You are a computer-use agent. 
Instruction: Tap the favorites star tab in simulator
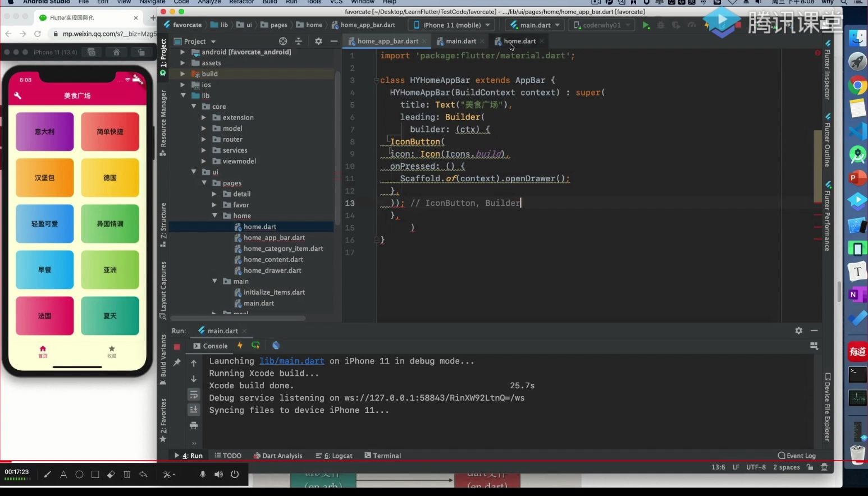click(x=112, y=351)
